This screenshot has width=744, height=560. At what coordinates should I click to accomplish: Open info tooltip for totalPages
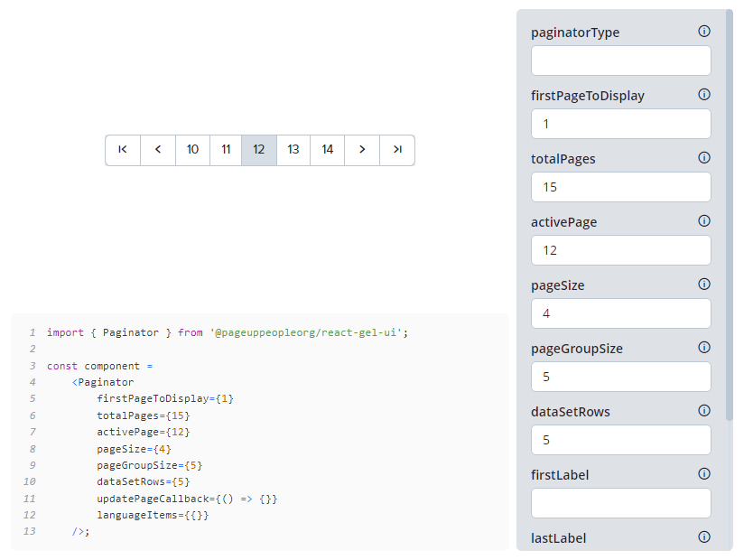[703, 157]
